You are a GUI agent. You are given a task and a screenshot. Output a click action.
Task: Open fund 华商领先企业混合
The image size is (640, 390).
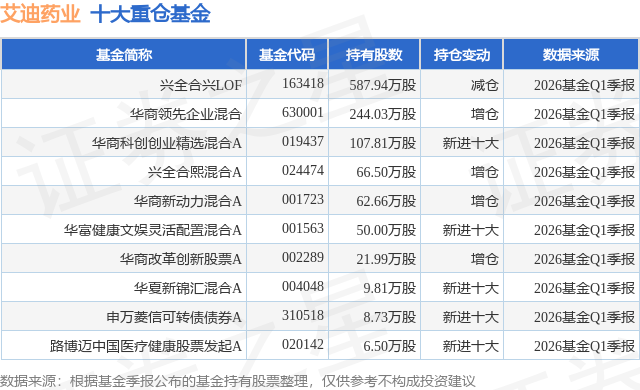pos(186,114)
